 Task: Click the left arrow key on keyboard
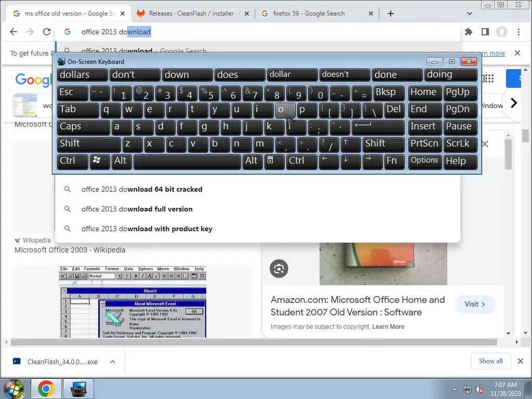(329, 162)
